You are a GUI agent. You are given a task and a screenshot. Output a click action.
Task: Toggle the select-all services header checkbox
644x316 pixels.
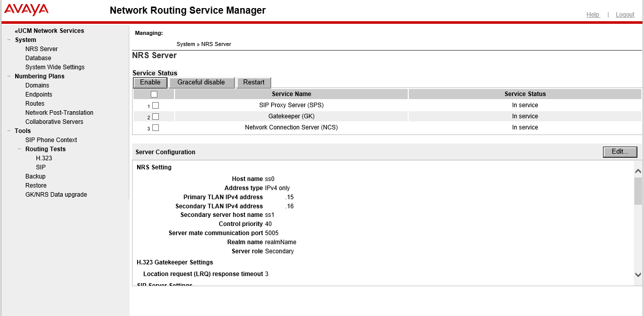point(154,94)
